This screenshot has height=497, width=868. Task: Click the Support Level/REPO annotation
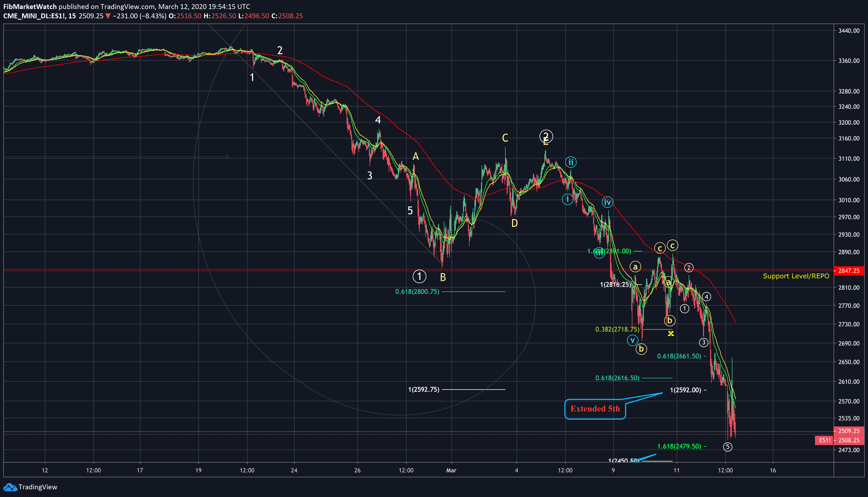796,276
